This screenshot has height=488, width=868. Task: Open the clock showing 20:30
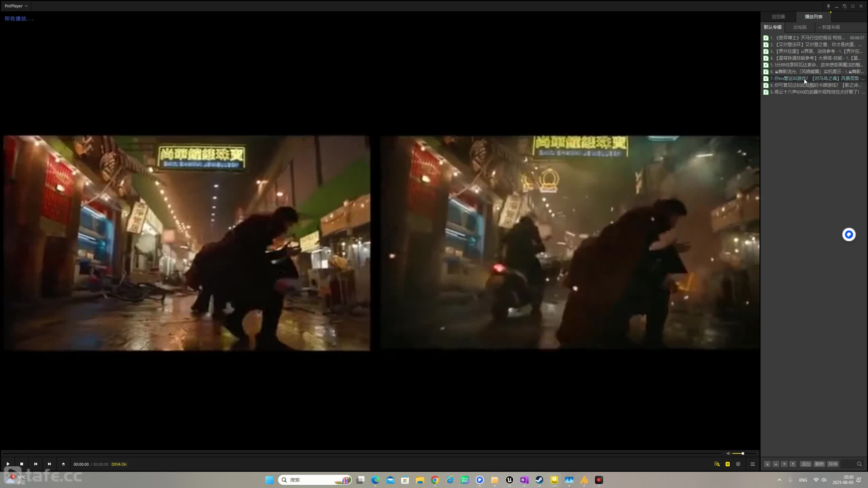click(843, 480)
